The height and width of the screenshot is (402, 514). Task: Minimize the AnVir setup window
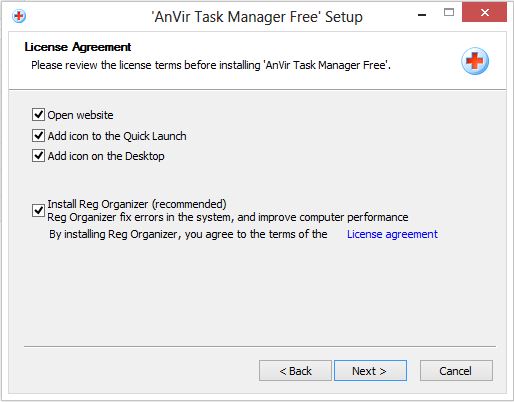point(422,15)
